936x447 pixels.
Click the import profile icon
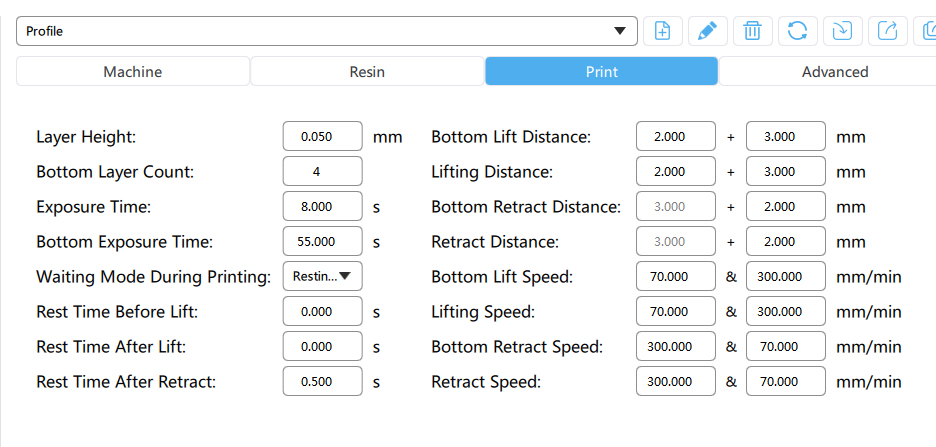pos(842,31)
